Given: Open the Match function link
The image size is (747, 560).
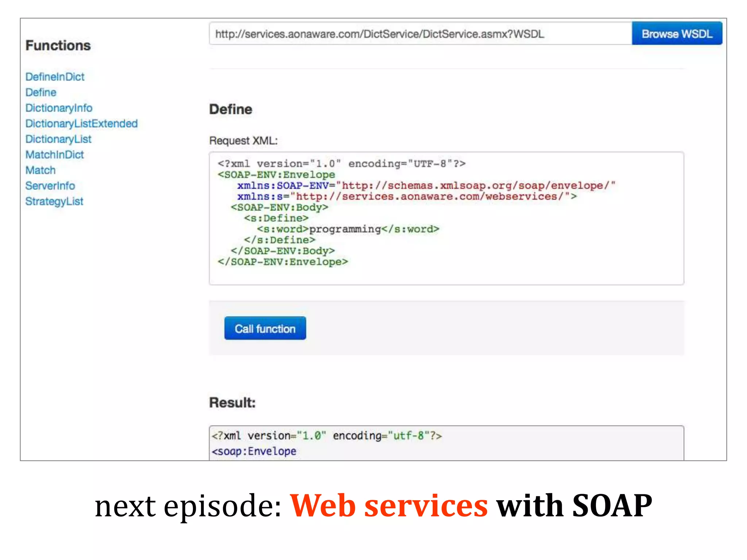Looking at the screenshot, I should coord(40,171).
